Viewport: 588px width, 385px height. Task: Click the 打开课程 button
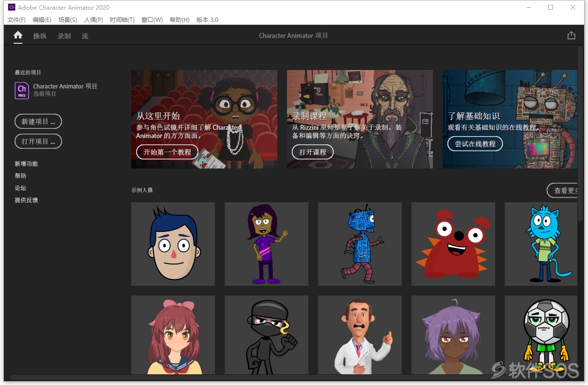pyautogui.click(x=313, y=152)
